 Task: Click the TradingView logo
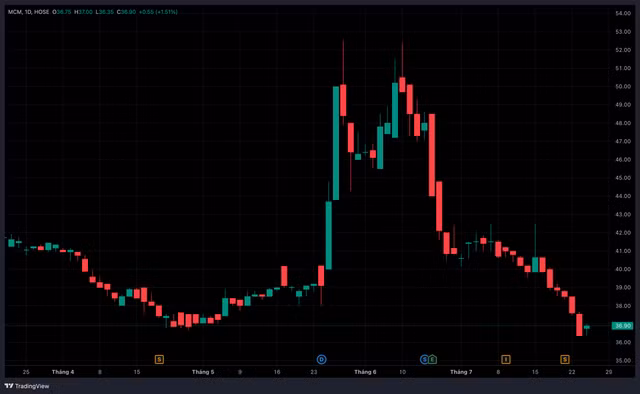click(27, 386)
